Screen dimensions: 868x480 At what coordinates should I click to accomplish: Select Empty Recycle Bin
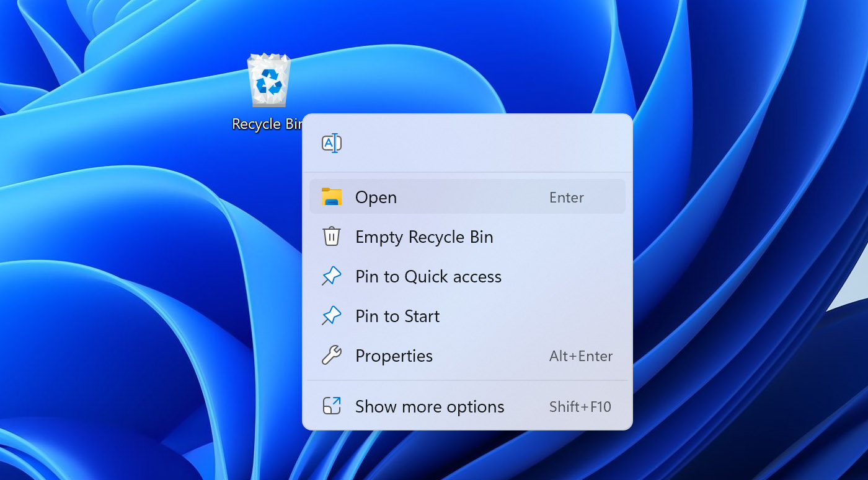point(467,237)
